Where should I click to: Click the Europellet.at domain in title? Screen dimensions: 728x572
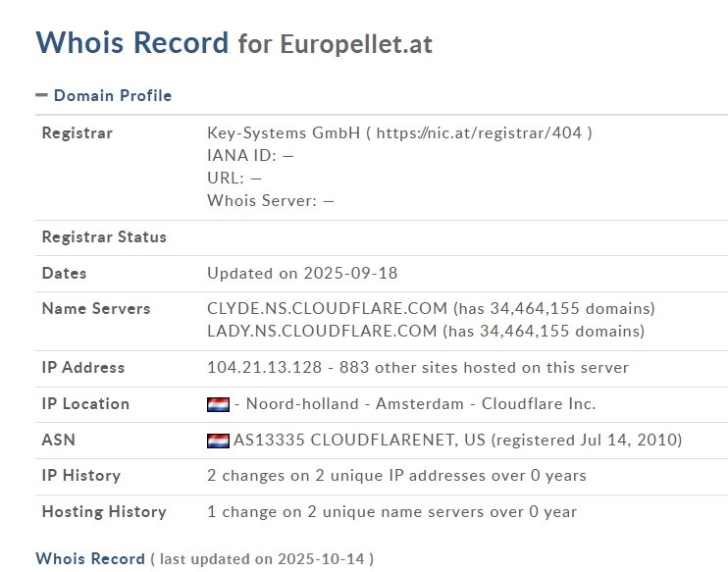click(356, 44)
